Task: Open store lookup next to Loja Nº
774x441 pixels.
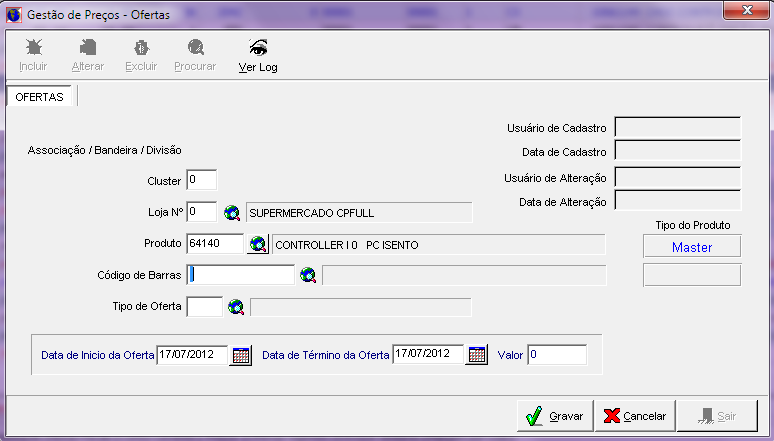Action: click(x=232, y=213)
